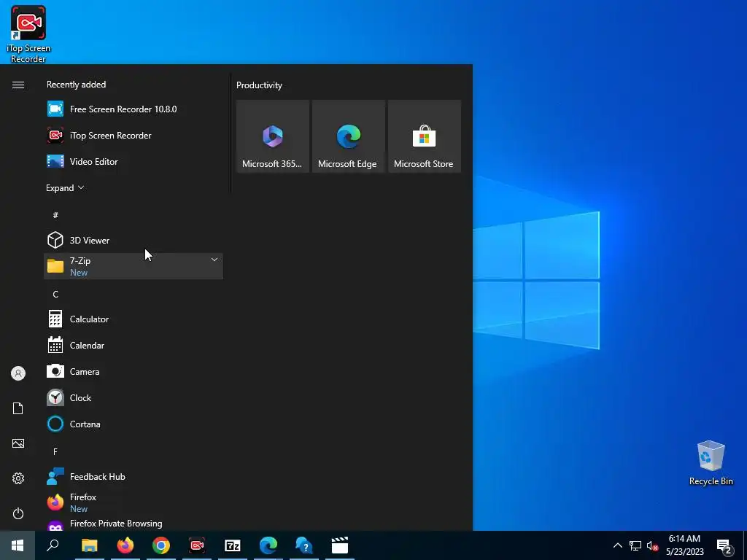The height and width of the screenshot is (560, 747).
Task: Open the Clock app
Action: pos(133,397)
